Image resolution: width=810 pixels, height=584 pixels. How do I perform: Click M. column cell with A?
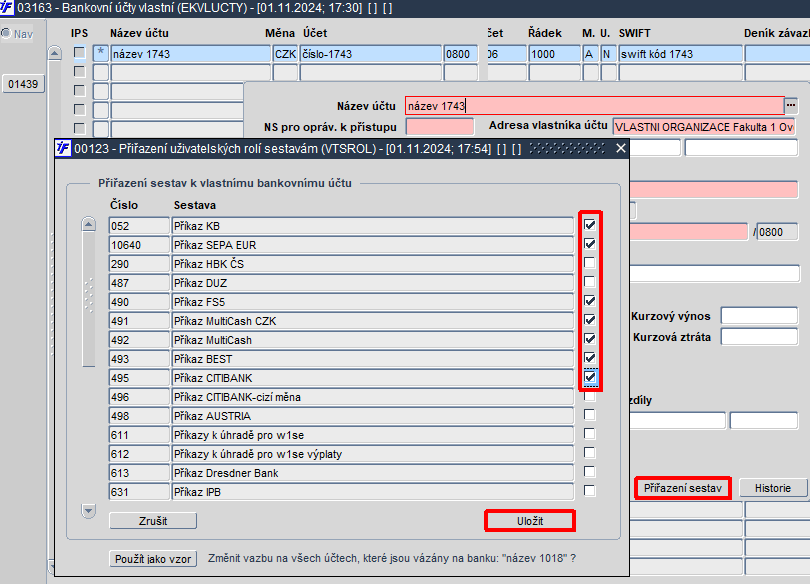(x=590, y=54)
